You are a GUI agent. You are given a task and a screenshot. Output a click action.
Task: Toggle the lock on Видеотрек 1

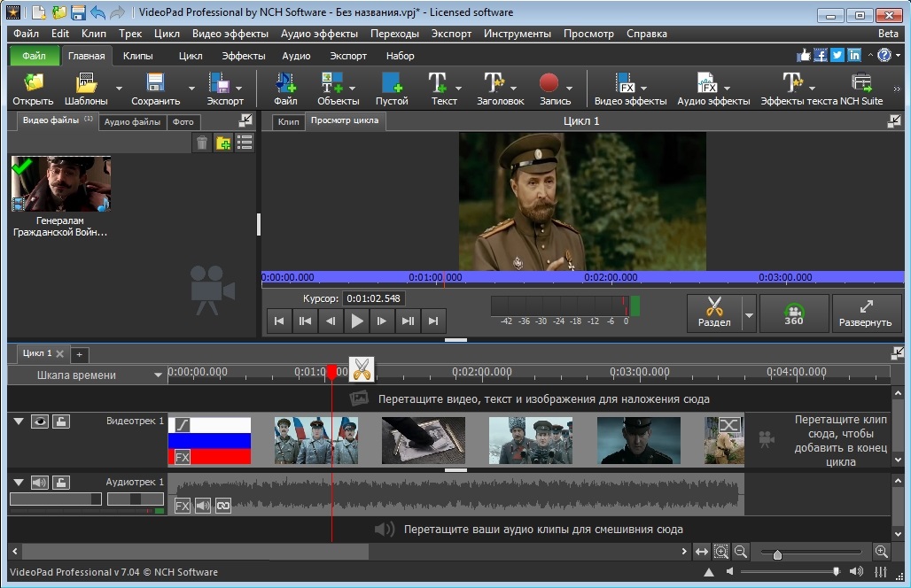pyautogui.click(x=61, y=422)
